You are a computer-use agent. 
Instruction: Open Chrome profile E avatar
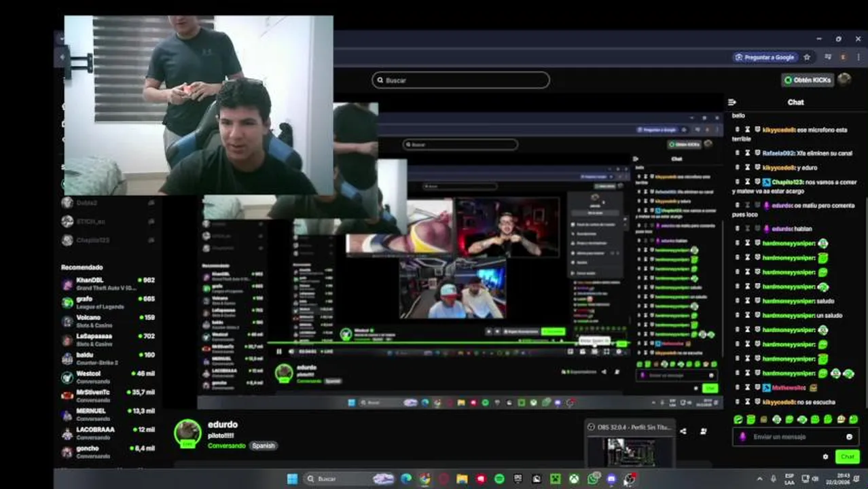click(x=843, y=58)
